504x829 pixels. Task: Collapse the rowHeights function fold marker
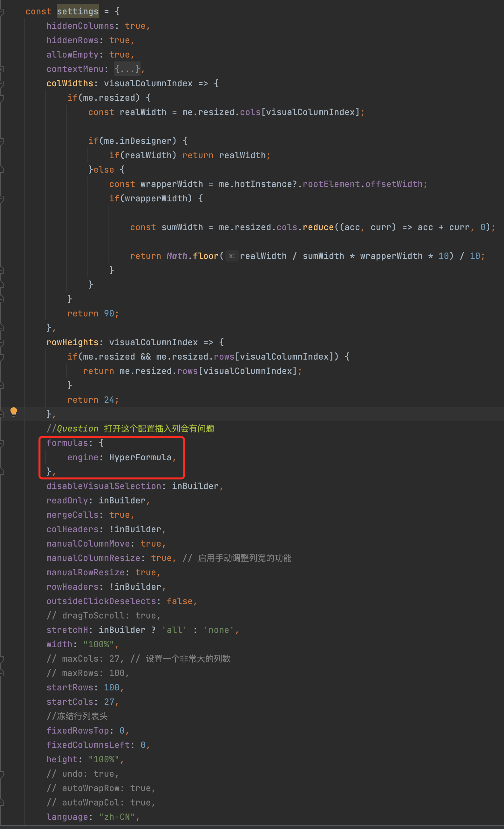2,343
